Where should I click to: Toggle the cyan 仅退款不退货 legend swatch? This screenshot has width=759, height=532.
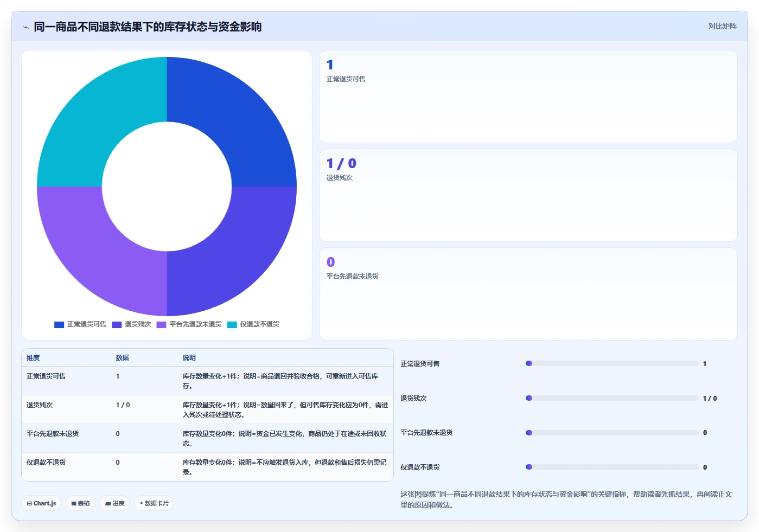point(232,324)
